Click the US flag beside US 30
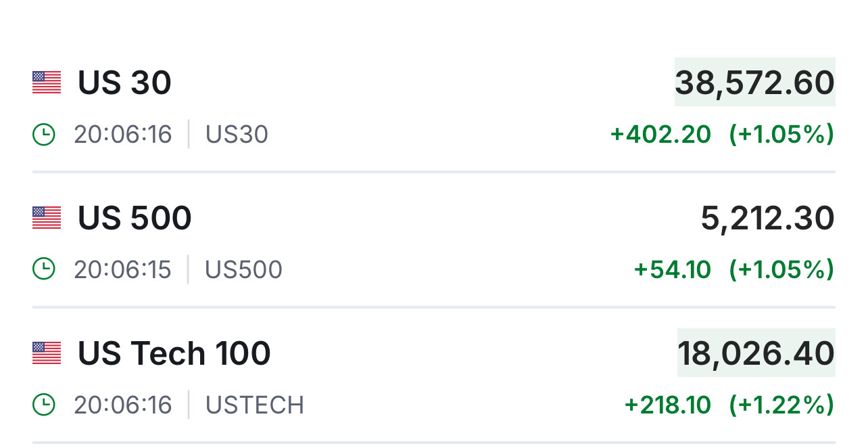The height and width of the screenshot is (448, 868). pos(47,83)
